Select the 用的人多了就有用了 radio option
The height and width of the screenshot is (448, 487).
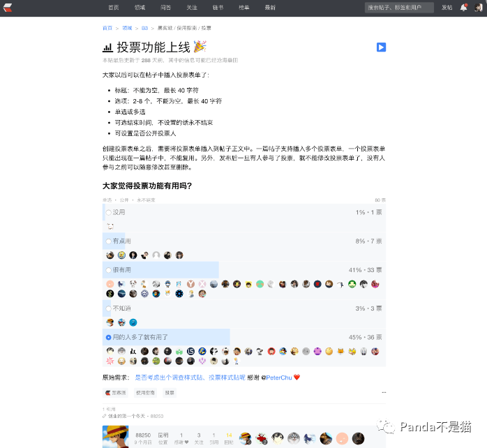(108, 338)
